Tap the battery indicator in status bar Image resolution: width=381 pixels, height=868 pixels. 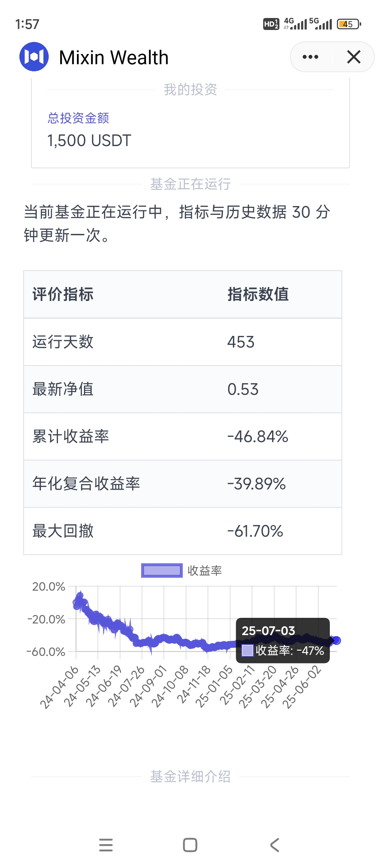pos(349,24)
